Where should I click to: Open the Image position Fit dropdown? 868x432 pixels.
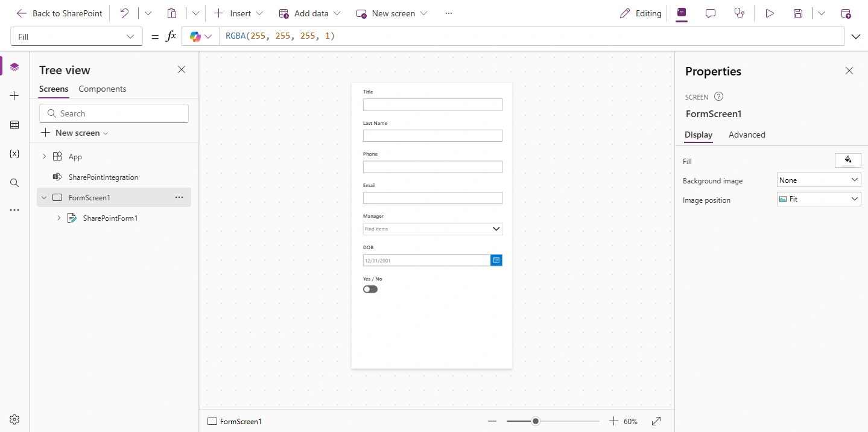point(819,199)
